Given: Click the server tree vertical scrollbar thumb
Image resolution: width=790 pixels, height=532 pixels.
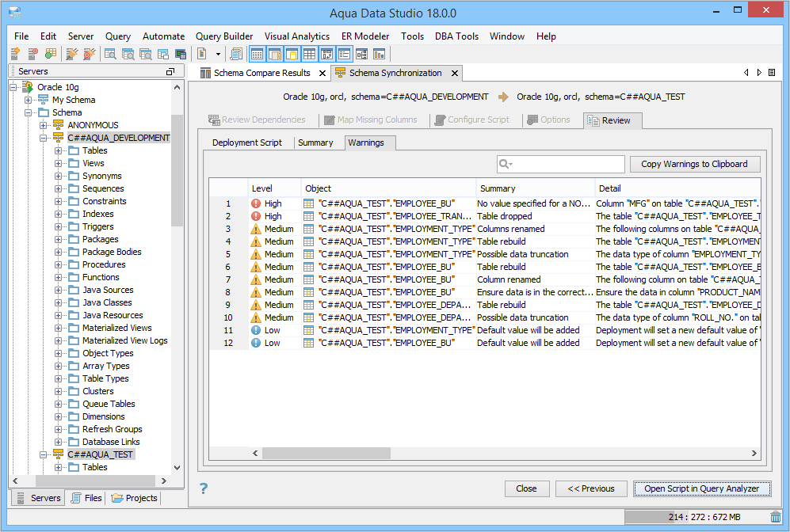Looking at the screenshot, I should click(177, 170).
